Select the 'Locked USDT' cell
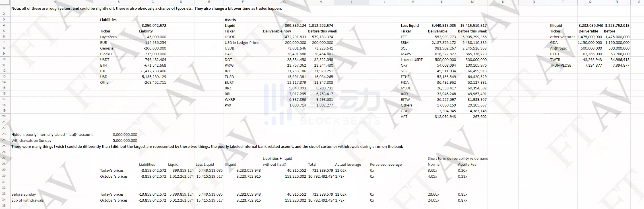 [x=412, y=60]
